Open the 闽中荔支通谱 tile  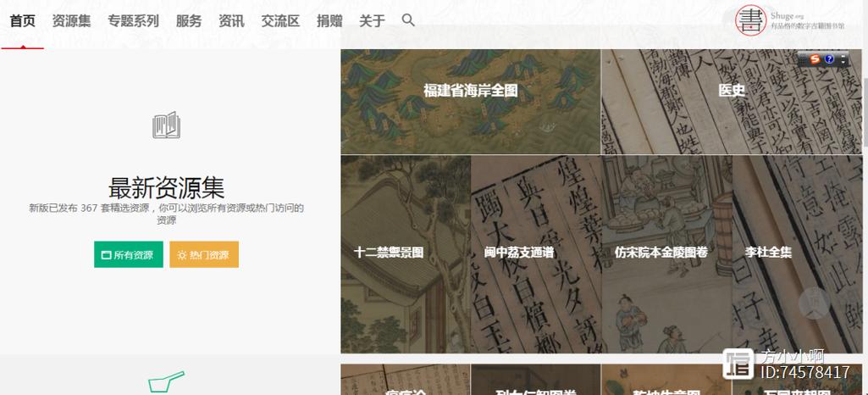[x=536, y=254]
